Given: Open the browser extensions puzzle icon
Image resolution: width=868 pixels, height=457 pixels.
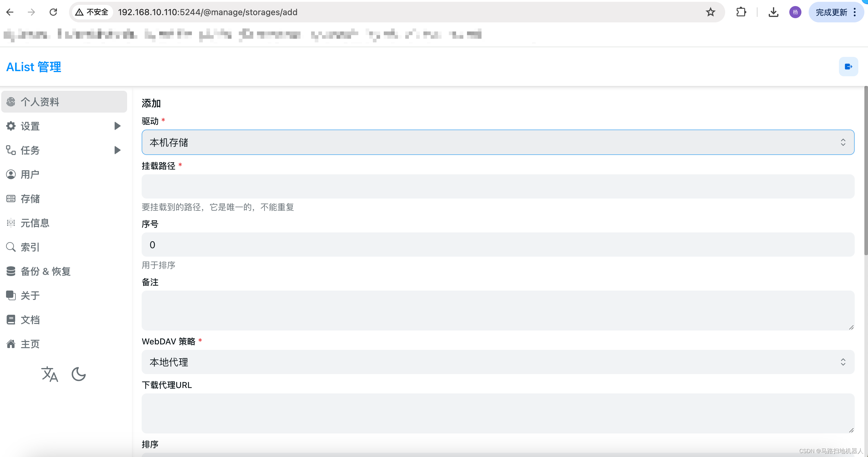Looking at the screenshot, I should point(741,12).
